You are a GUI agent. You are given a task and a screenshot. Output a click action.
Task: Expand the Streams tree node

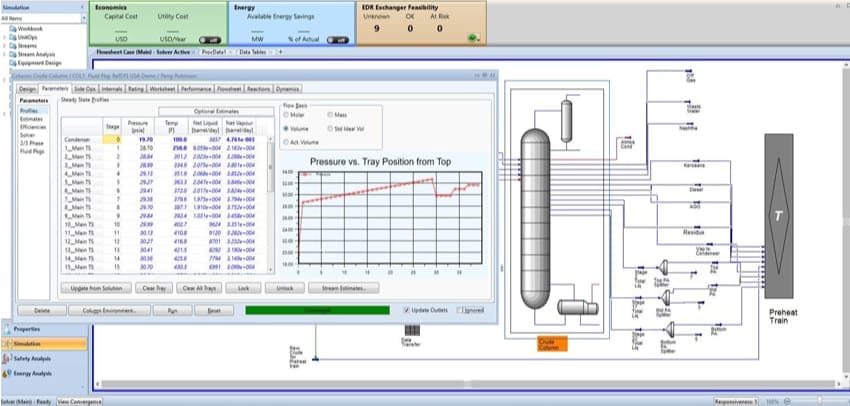coord(4,45)
